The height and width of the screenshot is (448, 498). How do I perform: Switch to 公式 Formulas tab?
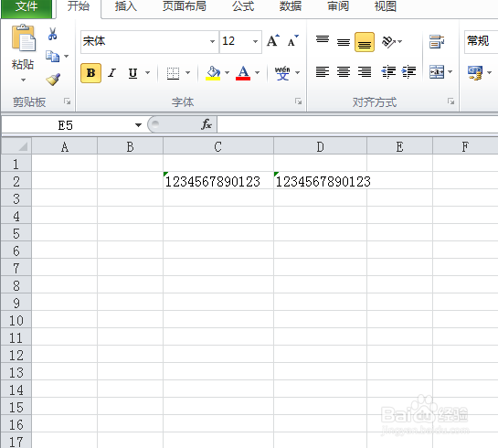tap(243, 6)
